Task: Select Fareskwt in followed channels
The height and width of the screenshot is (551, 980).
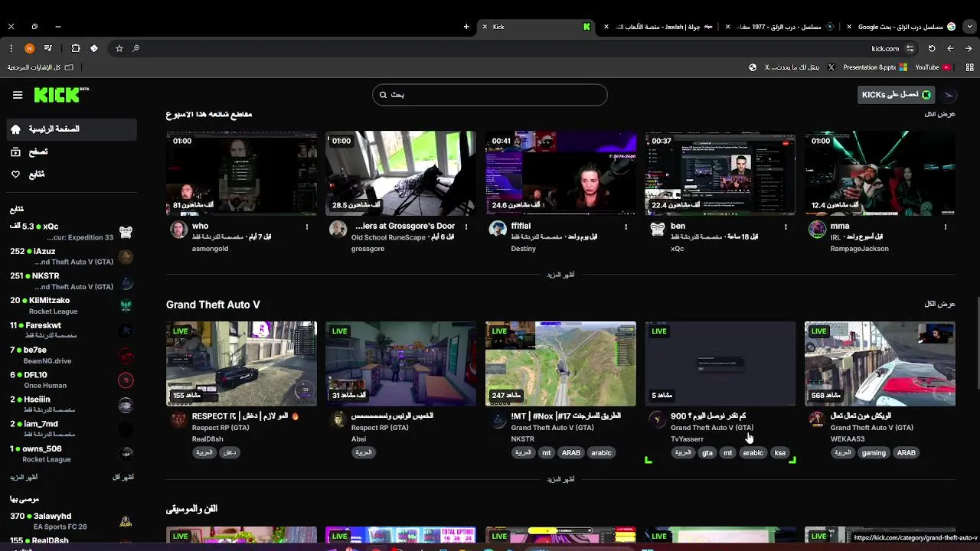Action: (x=71, y=331)
